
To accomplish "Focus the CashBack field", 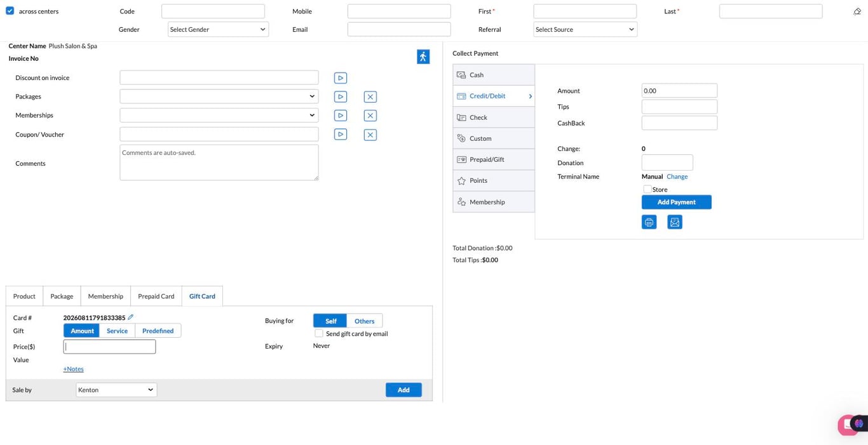I will coord(679,123).
